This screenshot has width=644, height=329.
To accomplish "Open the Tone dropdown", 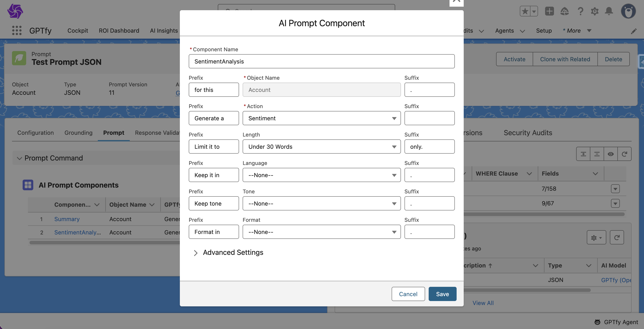I will coord(321,203).
